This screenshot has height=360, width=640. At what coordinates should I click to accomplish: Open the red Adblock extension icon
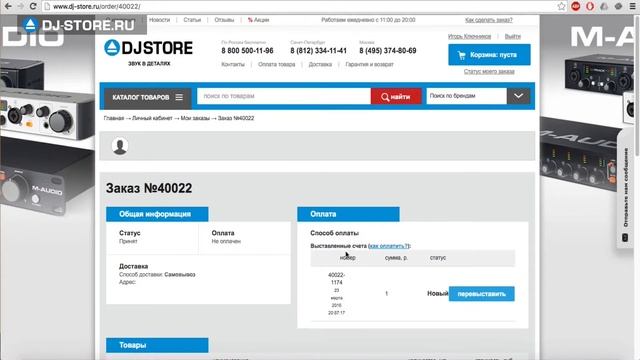pos(576,7)
